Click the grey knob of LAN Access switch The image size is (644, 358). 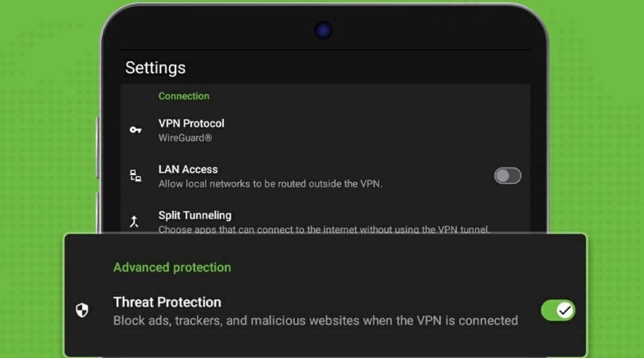[502, 176]
